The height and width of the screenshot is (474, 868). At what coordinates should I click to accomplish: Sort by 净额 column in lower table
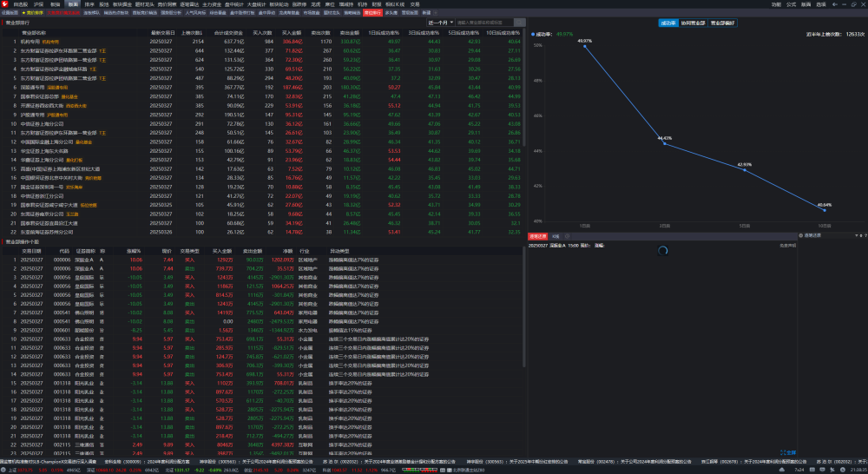point(286,251)
